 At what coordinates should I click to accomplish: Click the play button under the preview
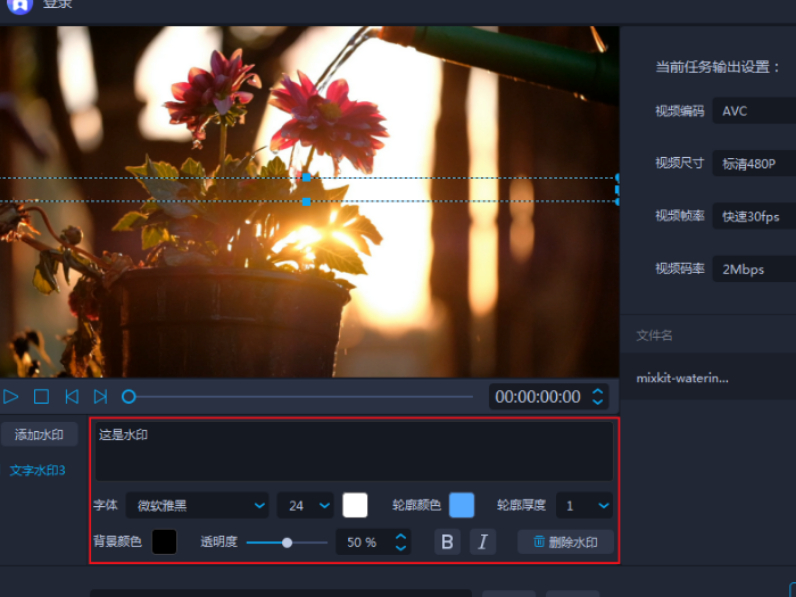point(10,397)
